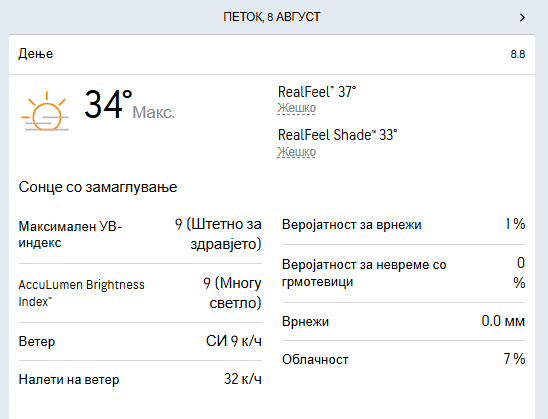Click the 34° max temperature value

click(x=108, y=104)
